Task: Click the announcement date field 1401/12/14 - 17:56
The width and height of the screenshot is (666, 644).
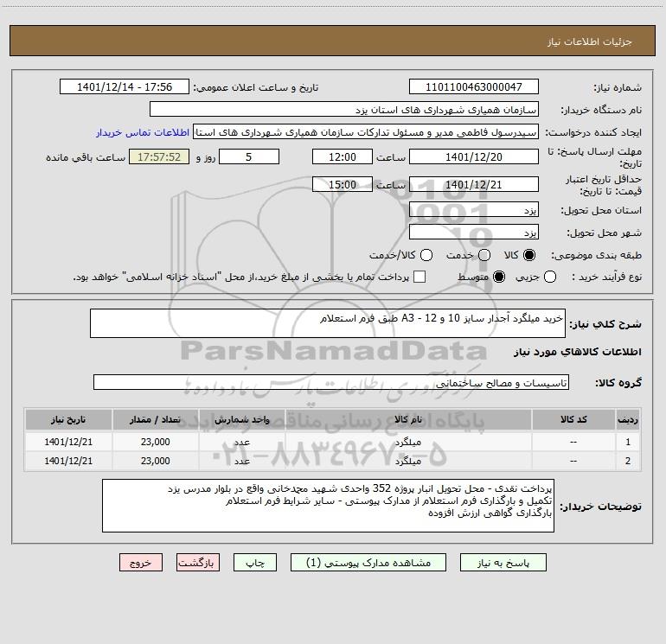Action: [125, 87]
